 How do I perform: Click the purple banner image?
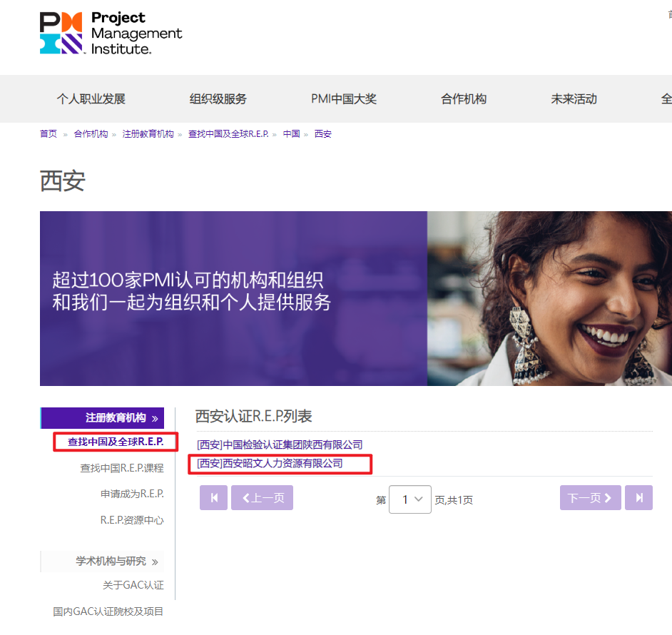pos(356,298)
